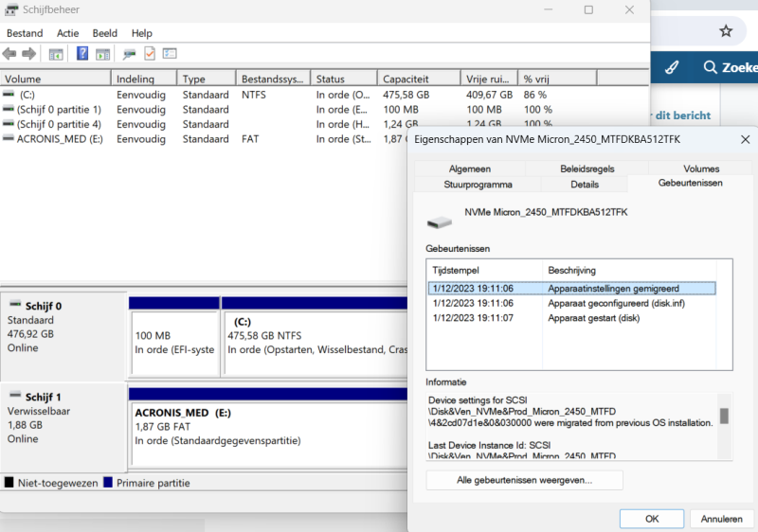758x532 pixels.
Task: Click the back arrow toolbar icon
Action: click(x=9, y=54)
